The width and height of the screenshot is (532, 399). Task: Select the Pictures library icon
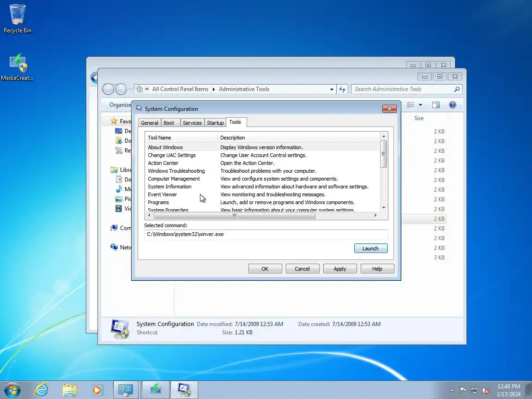119,199
